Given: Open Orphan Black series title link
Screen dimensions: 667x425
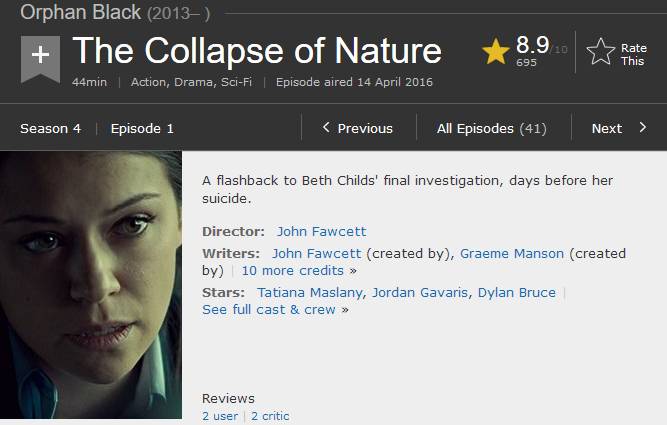Looking at the screenshot, I should [81, 12].
